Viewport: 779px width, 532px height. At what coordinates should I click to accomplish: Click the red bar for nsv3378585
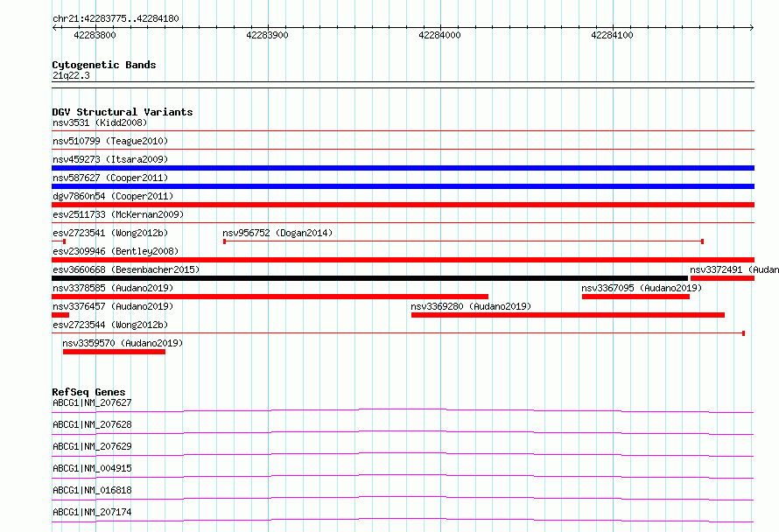pyautogui.click(x=270, y=297)
